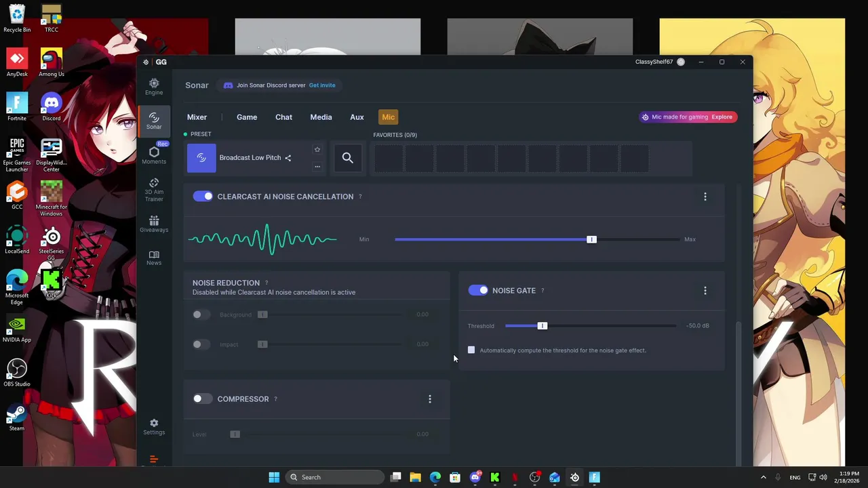The image size is (868, 488).
Task: Click the first empty Favorites slot
Action: click(x=389, y=158)
